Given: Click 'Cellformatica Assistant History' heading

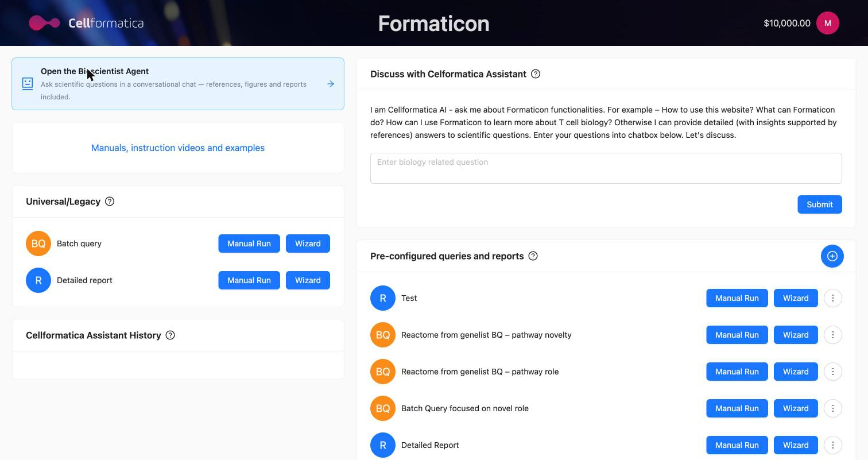Looking at the screenshot, I should click(x=94, y=335).
